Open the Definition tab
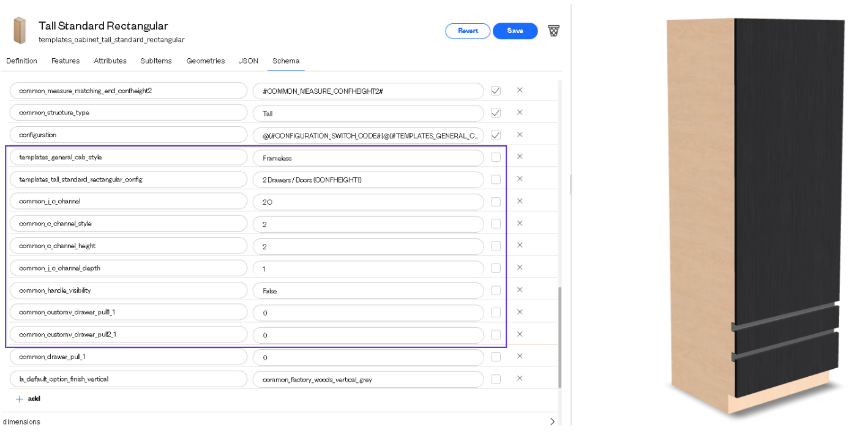 (x=21, y=61)
